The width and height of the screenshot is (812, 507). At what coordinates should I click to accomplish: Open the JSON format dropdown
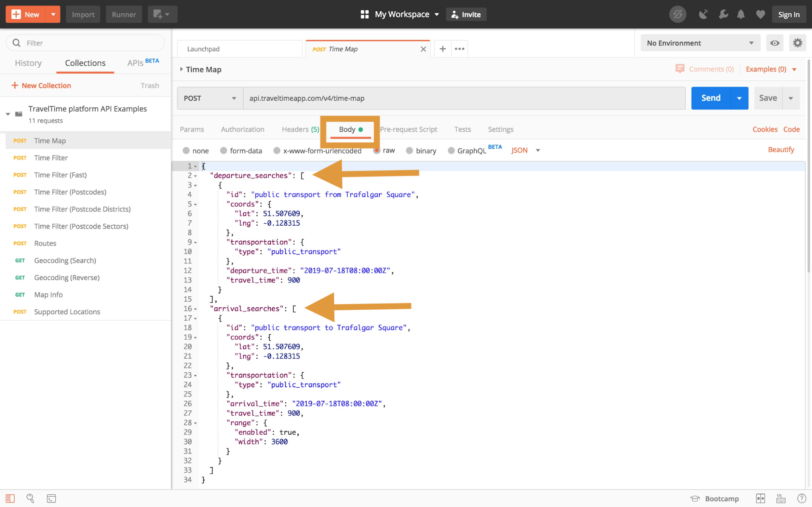[525, 150]
